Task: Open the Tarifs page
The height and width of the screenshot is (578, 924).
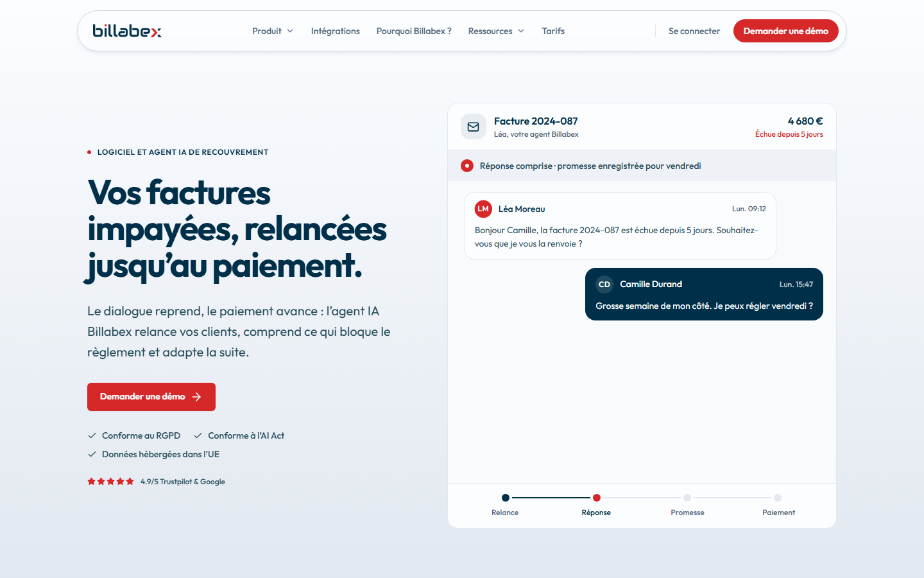Action: coord(553,31)
